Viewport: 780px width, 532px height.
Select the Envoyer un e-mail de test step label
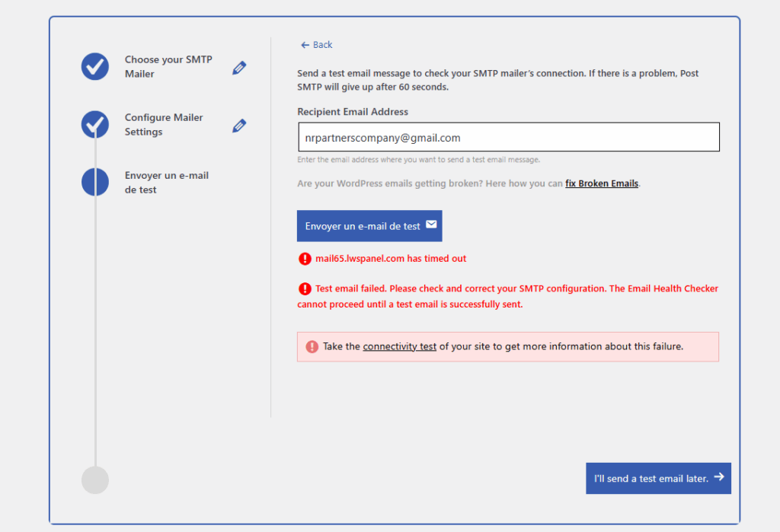click(x=166, y=183)
